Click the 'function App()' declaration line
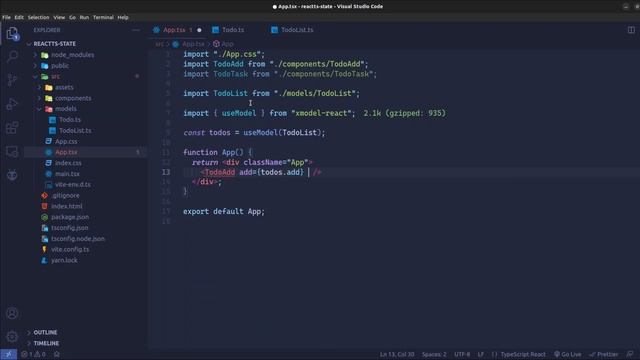This screenshot has height=360, width=640. coord(218,152)
